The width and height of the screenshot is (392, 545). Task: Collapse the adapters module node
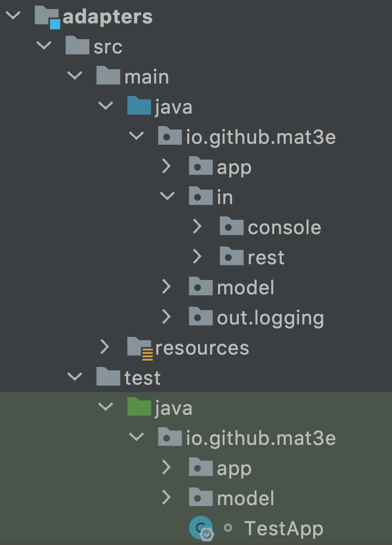(x=13, y=16)
